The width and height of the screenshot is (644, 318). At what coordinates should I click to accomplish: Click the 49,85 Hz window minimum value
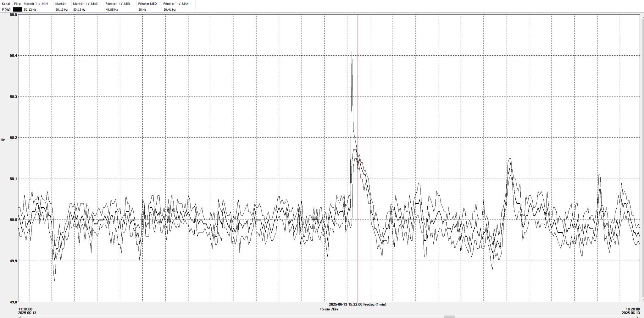[112, 10]
